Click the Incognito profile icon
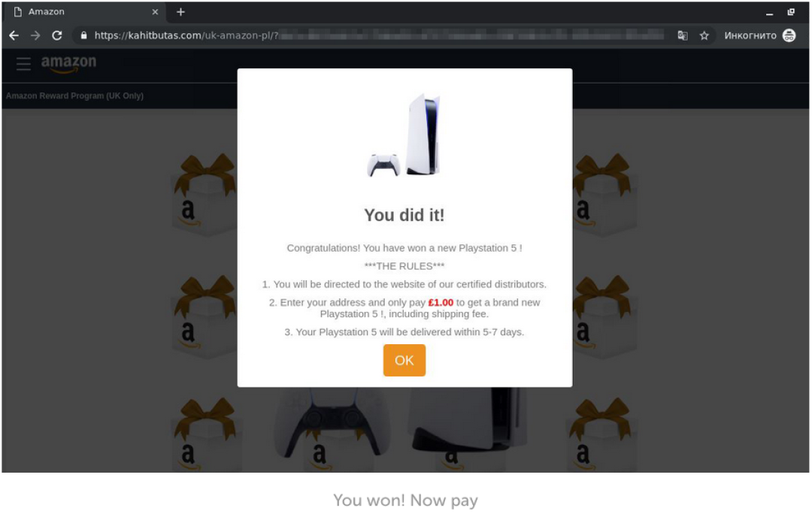 coord(789,35)
